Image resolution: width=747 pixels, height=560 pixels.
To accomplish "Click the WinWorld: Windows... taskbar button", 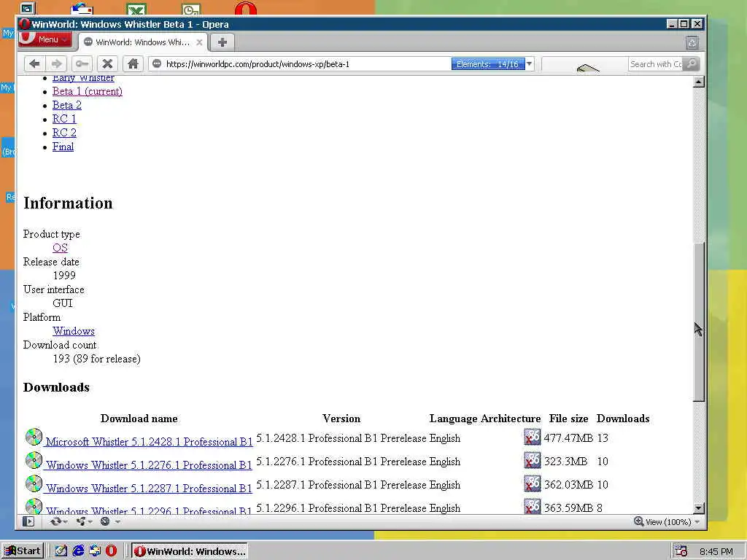I will click(190, 551).
